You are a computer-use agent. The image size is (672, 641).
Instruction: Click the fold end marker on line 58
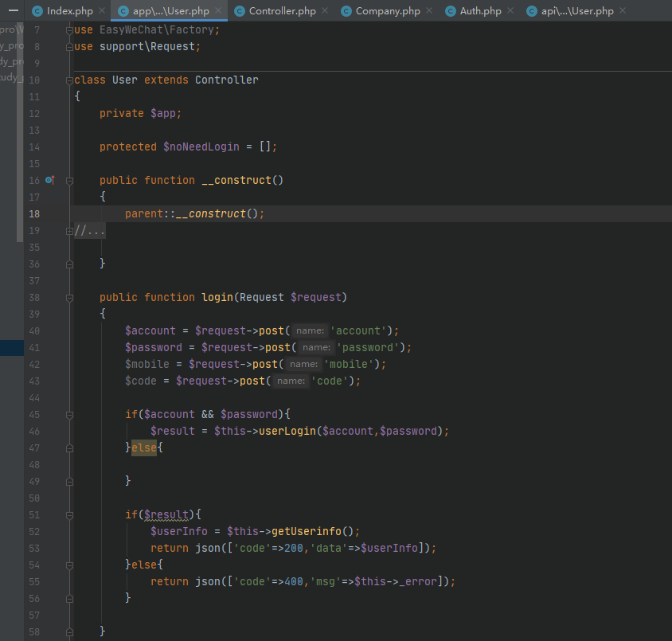69,632
